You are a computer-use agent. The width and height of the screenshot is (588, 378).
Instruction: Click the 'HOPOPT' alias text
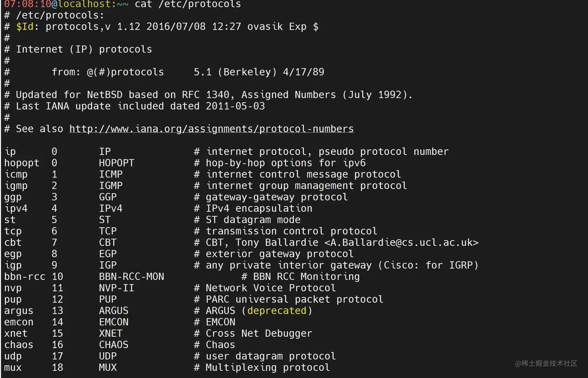(117, 163)
